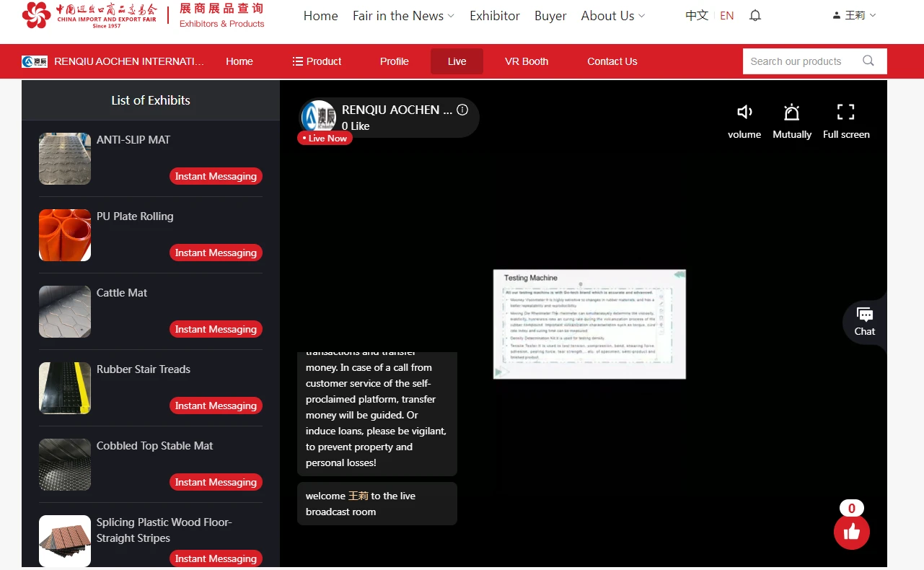Click the Renqiu Aochen company logo in red bar
The height and width of the screenshot is (570, 924).
35,61
